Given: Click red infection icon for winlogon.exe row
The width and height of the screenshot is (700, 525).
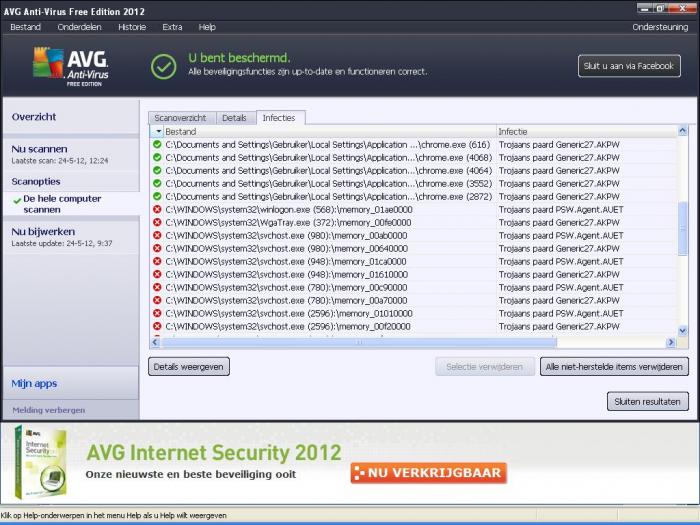Looking at the screenshot, I should tap(157, 209).
